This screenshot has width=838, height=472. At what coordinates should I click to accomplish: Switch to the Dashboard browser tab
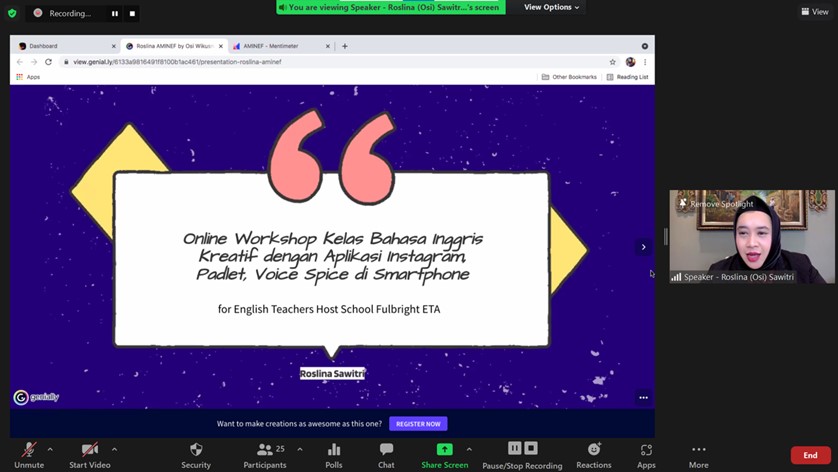click(64, 46)
